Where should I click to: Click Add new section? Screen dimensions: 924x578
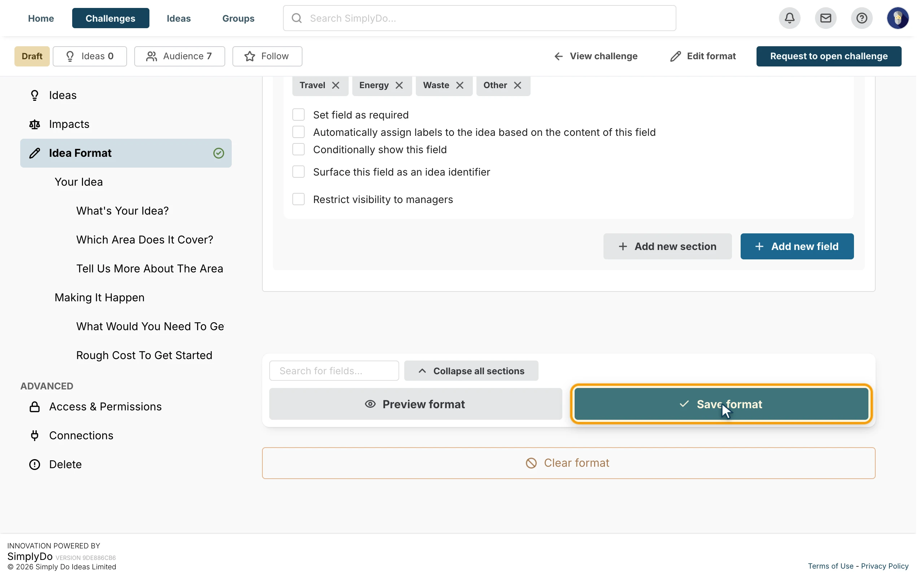pyautogui.click(x=667, y=247)
